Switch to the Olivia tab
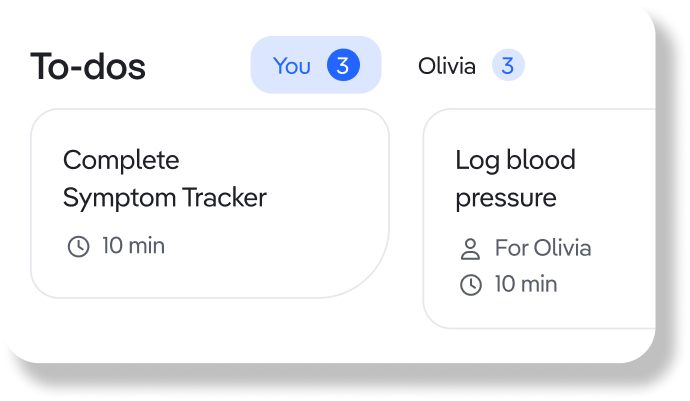This screenshot has height=401, width=690. 471,66
